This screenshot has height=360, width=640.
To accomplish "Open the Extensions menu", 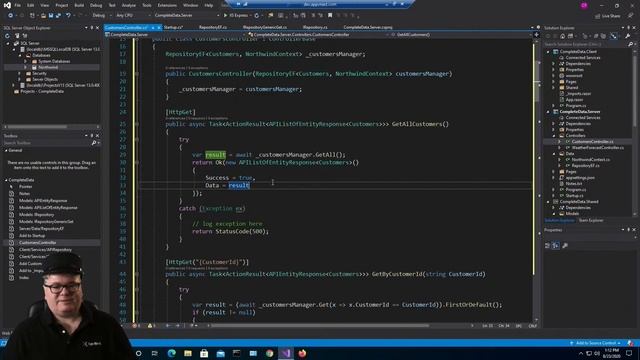I will 167,5.
